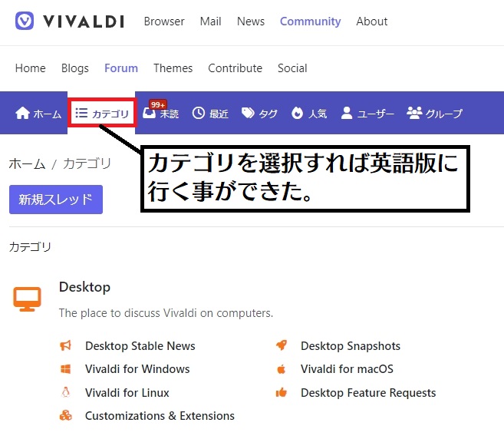Open the Mail menu item
The width and height of the screenshot is (504, 439).
[x=210, y=21]
